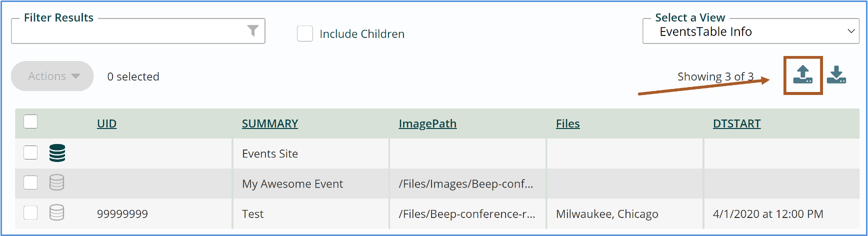868x236 pixels.
Task: Enable the Include Children checkbox
Action: [x=305, y=33]
